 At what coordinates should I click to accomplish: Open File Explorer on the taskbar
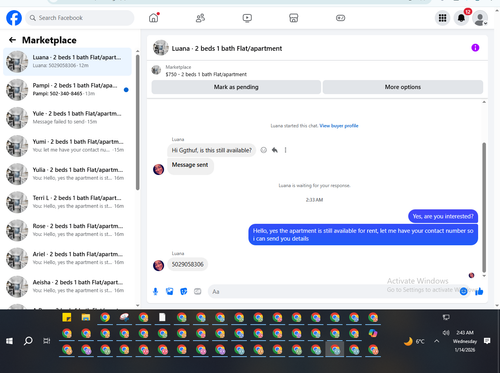(x=86, y=317)
